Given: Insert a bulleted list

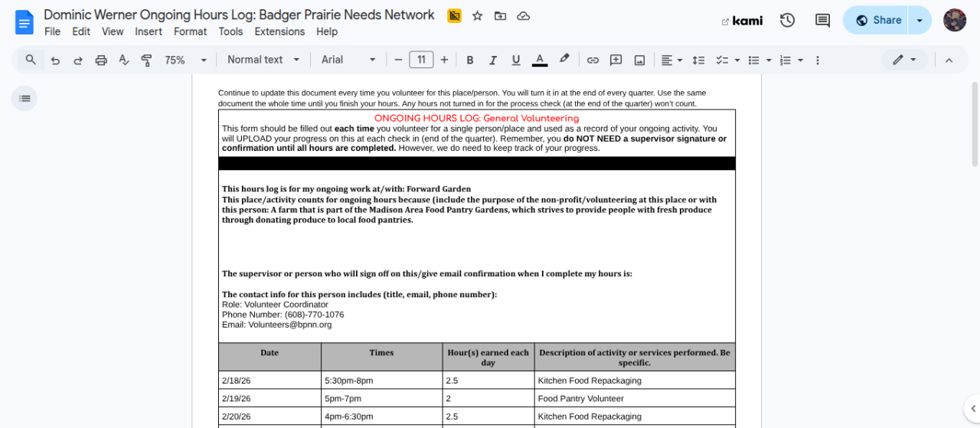Looking at the screenshot, I should tap(753, 60).
